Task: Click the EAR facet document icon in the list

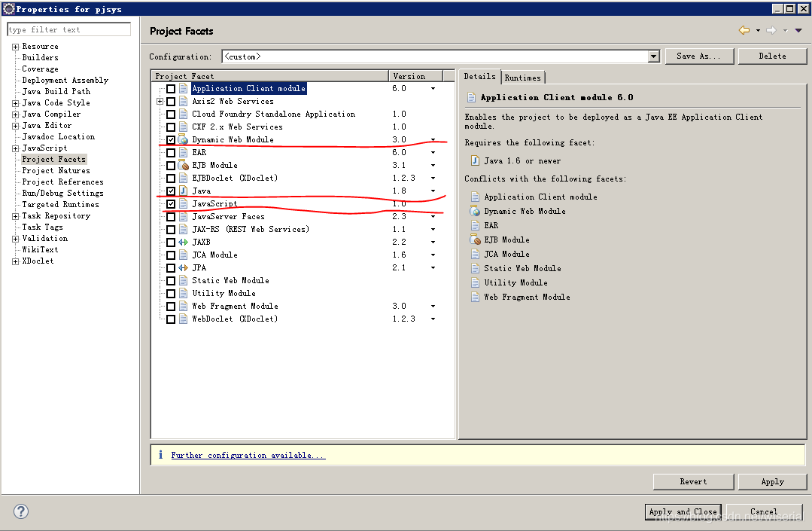Action: click(183, 152)
